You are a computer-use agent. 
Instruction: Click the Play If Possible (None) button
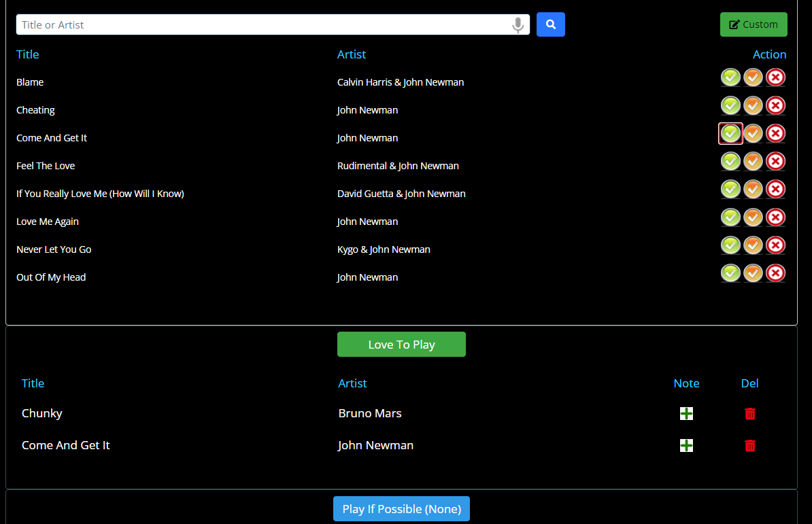(x=401, y=508)
